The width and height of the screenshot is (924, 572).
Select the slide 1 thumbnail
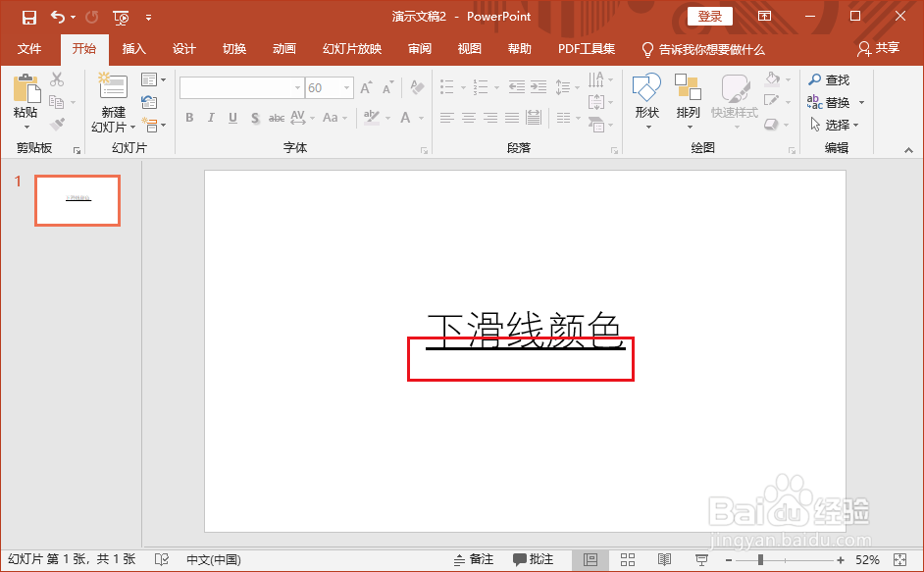coord(77,200)
